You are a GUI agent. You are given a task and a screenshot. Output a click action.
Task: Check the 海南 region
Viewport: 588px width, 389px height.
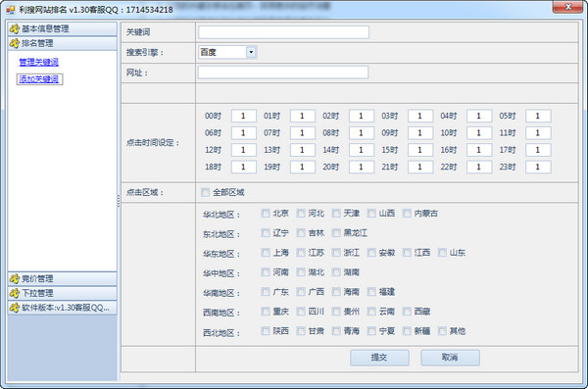[x=336, y=291]
